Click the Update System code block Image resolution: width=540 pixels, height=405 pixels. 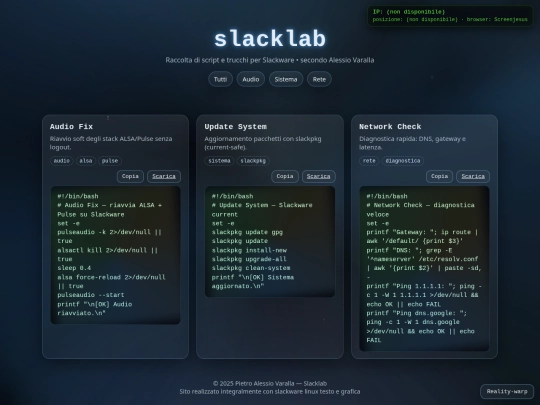tap(270, 241)
